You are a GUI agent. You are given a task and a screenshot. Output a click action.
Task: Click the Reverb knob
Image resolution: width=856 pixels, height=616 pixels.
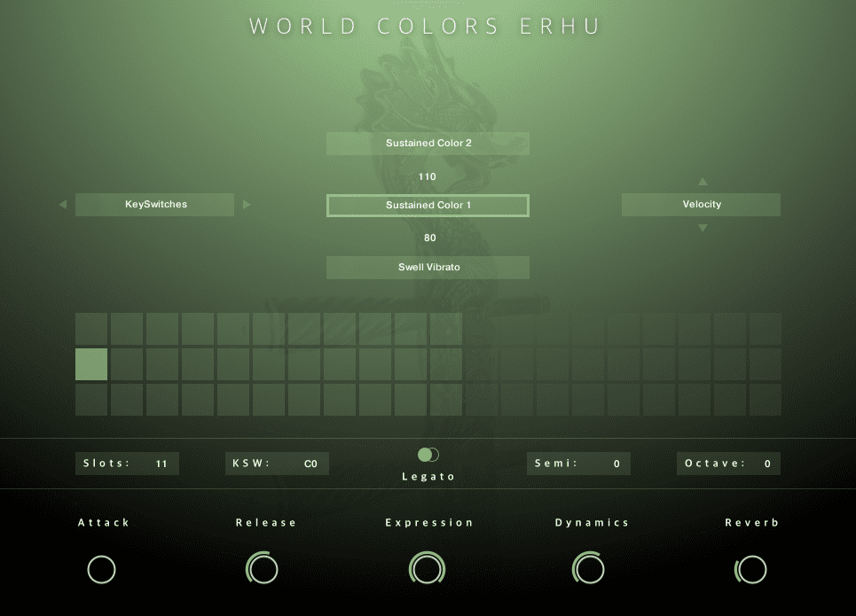[751, 570]
